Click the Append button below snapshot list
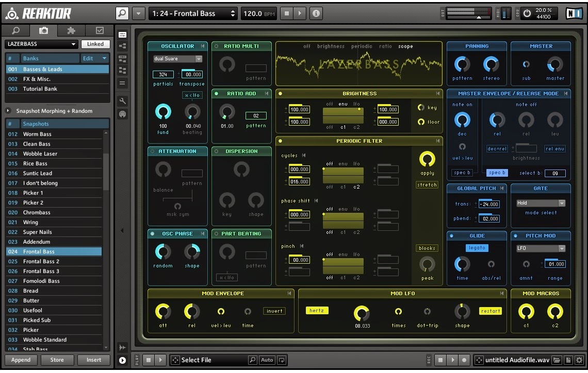The image size is (588, 373). (x=21, y=360)
